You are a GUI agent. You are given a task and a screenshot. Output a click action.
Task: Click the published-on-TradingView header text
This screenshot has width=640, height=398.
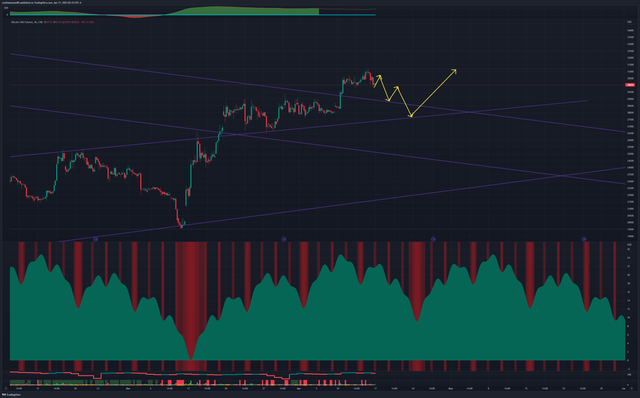(x=41, y=2)
